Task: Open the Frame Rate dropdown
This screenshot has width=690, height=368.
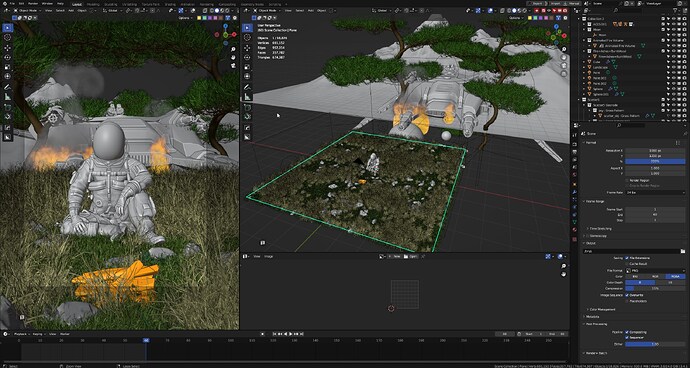Action: coord(655,192)
